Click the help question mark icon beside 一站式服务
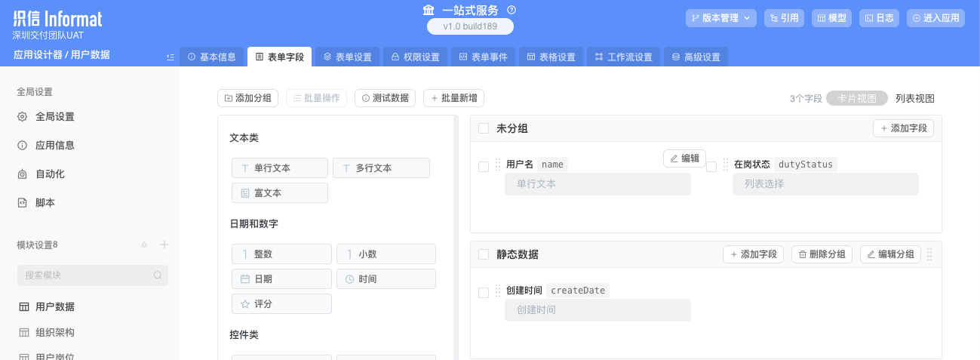Image resolution: width=980 pixels, height=360 pixels. pyautogui.click(x=512, y=10)
